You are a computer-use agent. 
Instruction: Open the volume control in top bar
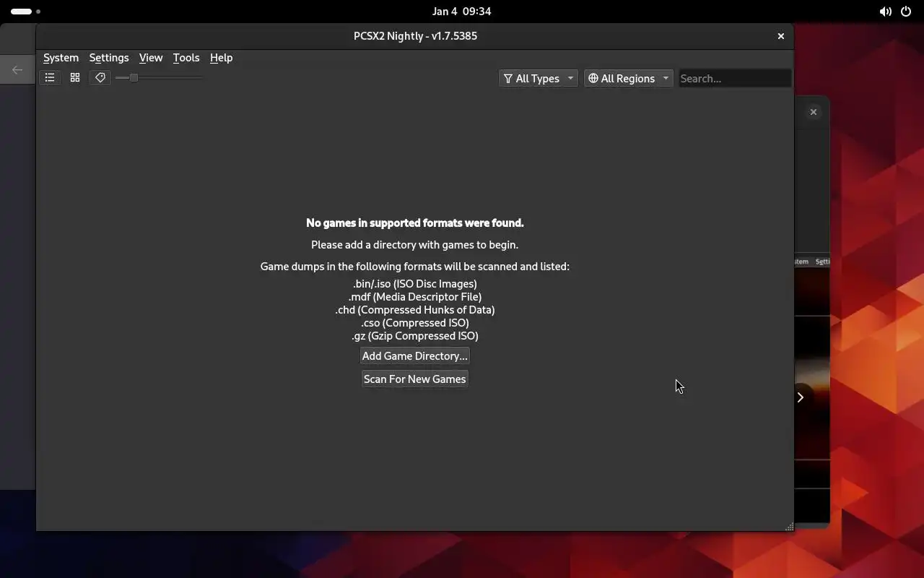(885, 12)
